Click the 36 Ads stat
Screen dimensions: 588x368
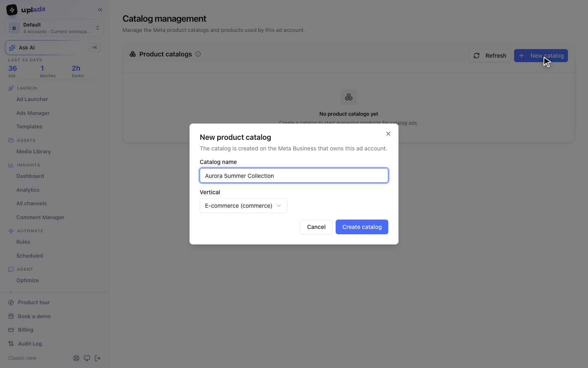click(x=13, y=71)
